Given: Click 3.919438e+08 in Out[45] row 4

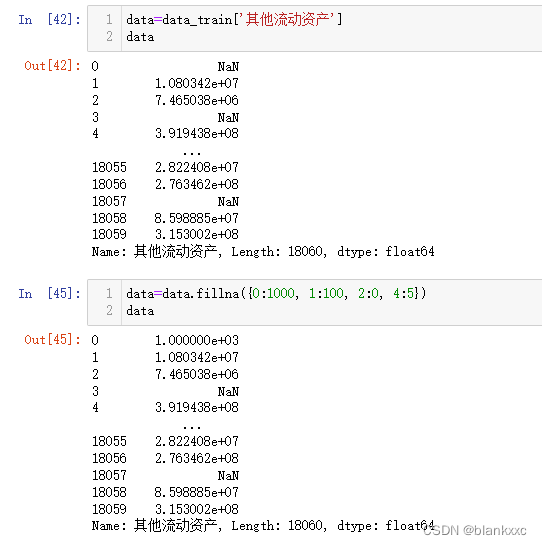Looking at the screenshot, I should pyautogui.click(x=197, y=407).
